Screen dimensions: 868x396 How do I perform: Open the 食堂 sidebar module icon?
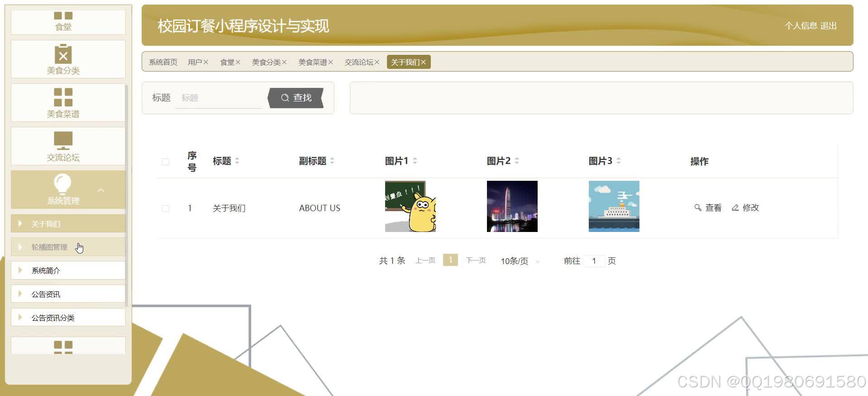[63, 16]
